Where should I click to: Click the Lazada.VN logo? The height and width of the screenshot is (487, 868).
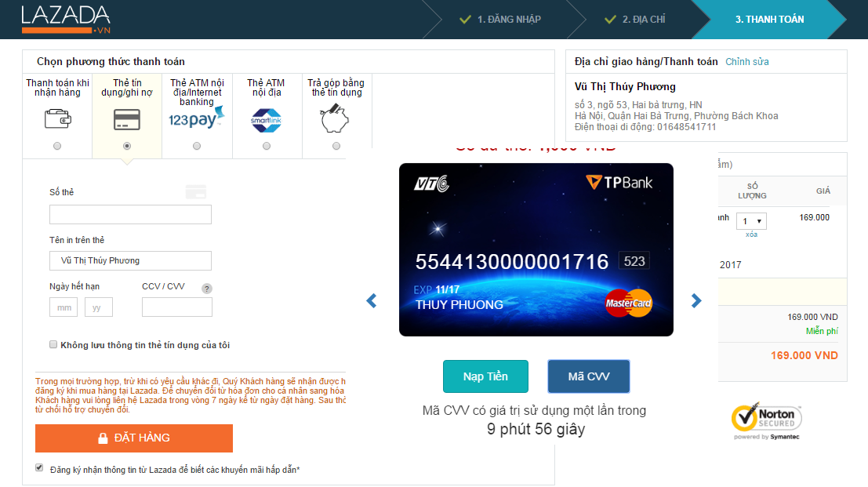tap(66, 20)
